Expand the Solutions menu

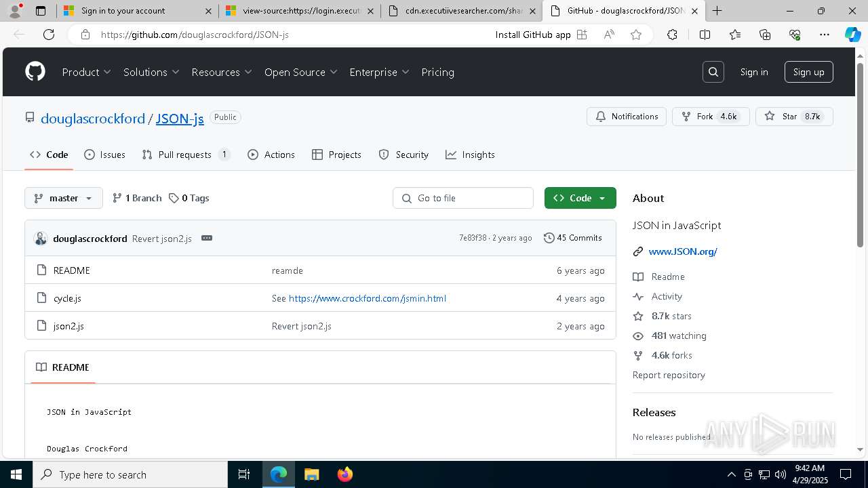click(x=151, y=72)
